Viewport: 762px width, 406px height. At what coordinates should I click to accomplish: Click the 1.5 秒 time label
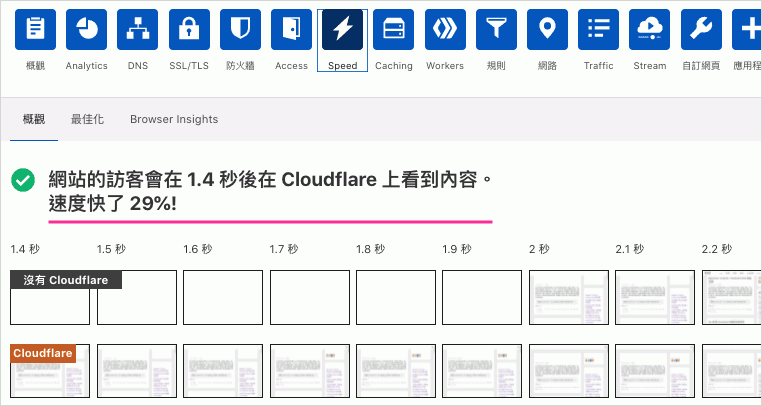click(x=111, y=249)
